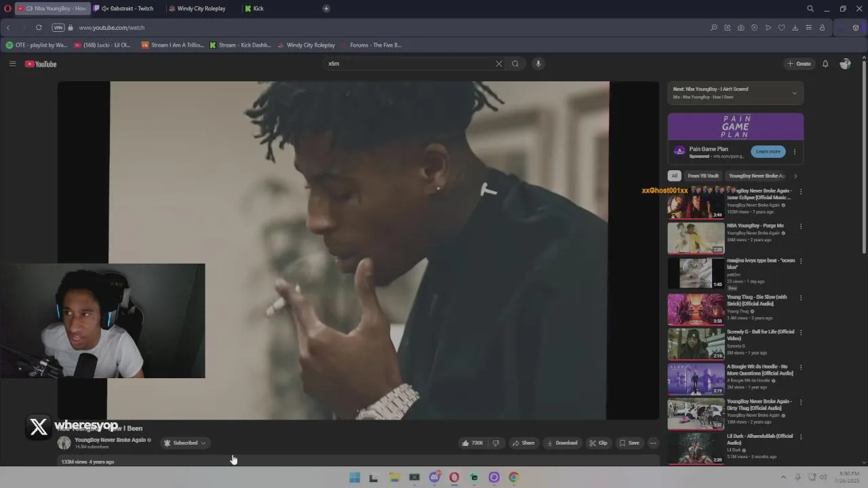Screen dimensions: 868x488
Task: Click the Download button under the video
Action: pos(562,443)
